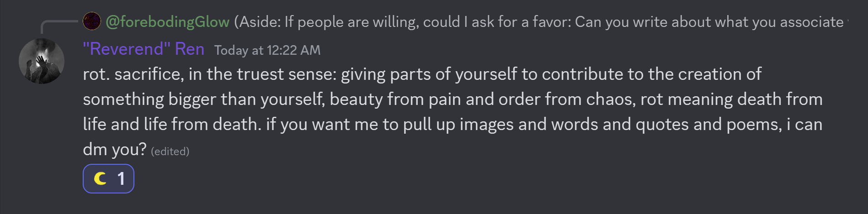Click the crescent moon emoji

coord(100,178)
